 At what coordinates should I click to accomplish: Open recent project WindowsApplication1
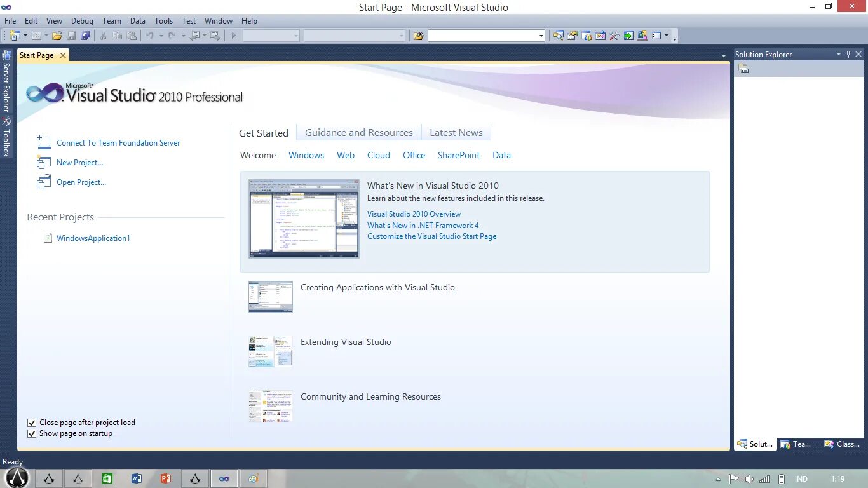93,238
